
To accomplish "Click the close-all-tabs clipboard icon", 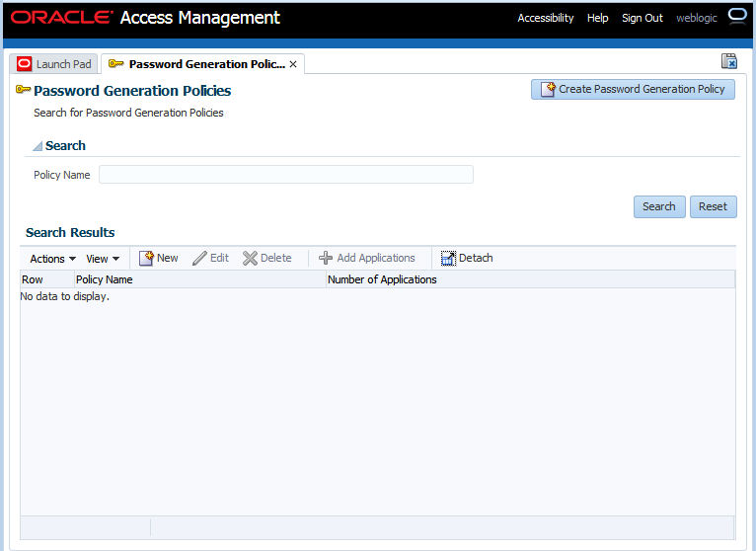I will [x=729, y=61].
